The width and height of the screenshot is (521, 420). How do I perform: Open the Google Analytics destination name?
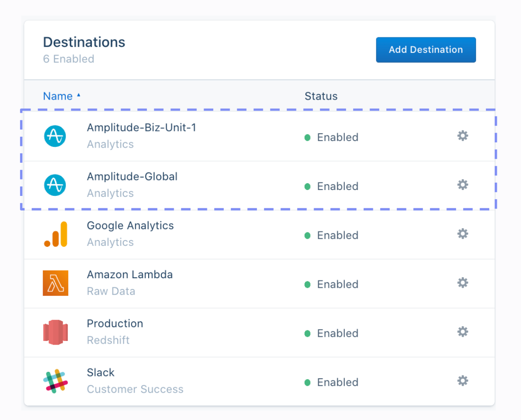click(130, 226)
